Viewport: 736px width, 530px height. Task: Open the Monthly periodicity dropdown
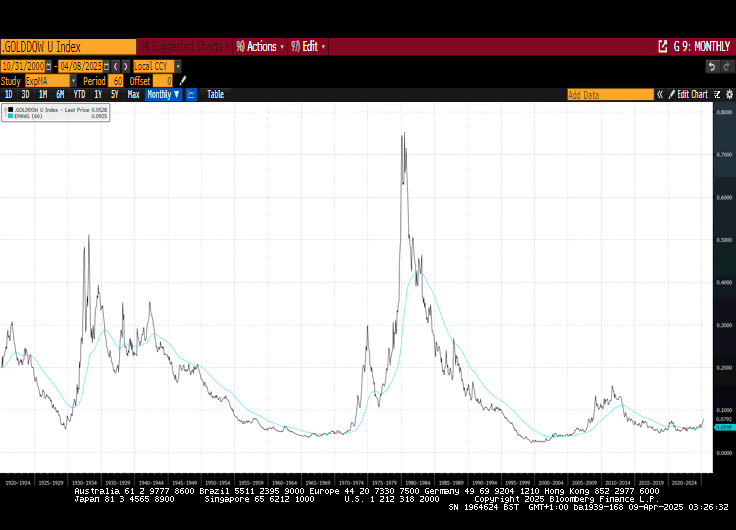[x=163, y=94]
